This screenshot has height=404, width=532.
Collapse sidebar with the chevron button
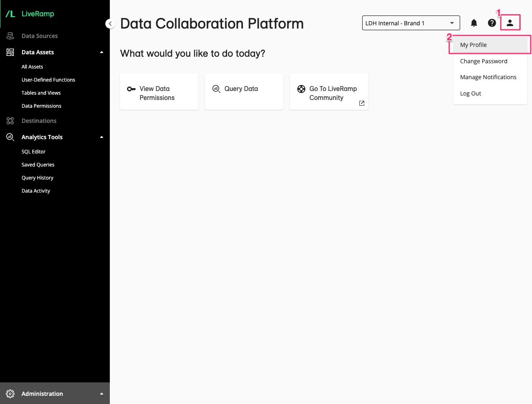pos(110,24)
